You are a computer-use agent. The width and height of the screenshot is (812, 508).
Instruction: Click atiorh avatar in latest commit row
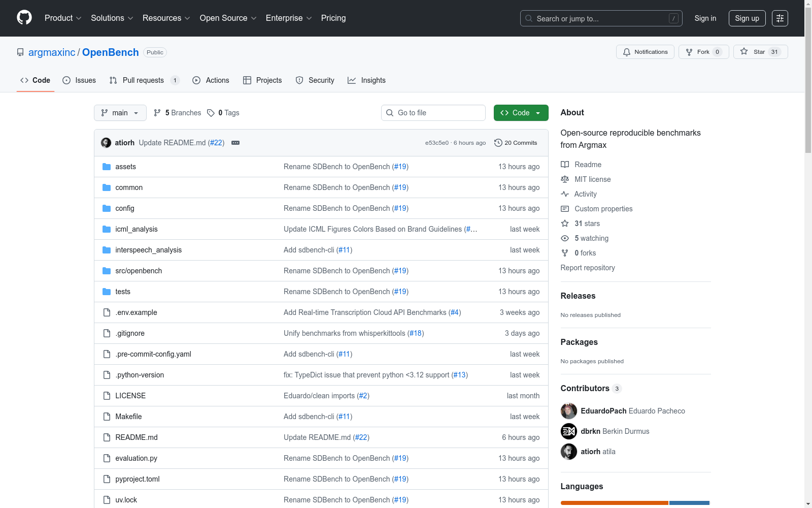[x=106, y=143]
